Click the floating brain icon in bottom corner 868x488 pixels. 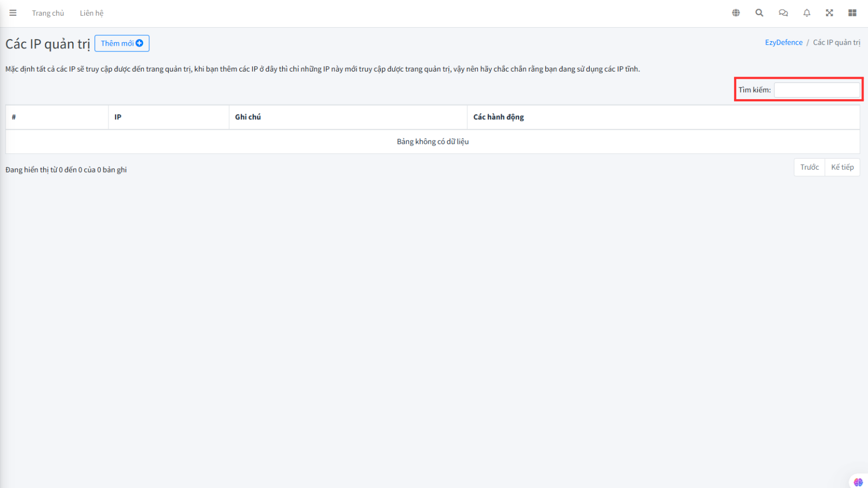tap(858, 481)
